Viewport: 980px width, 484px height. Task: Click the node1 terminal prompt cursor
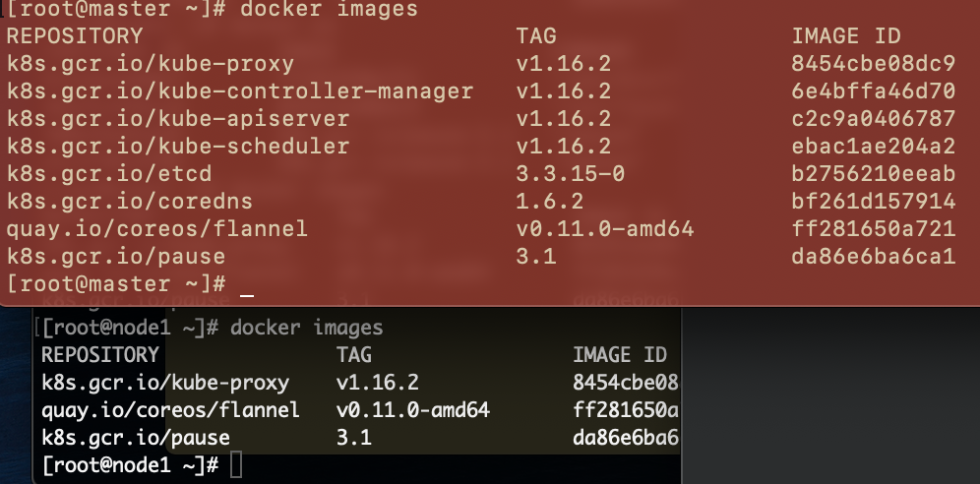pyautogui.click(x=235, y=465)
